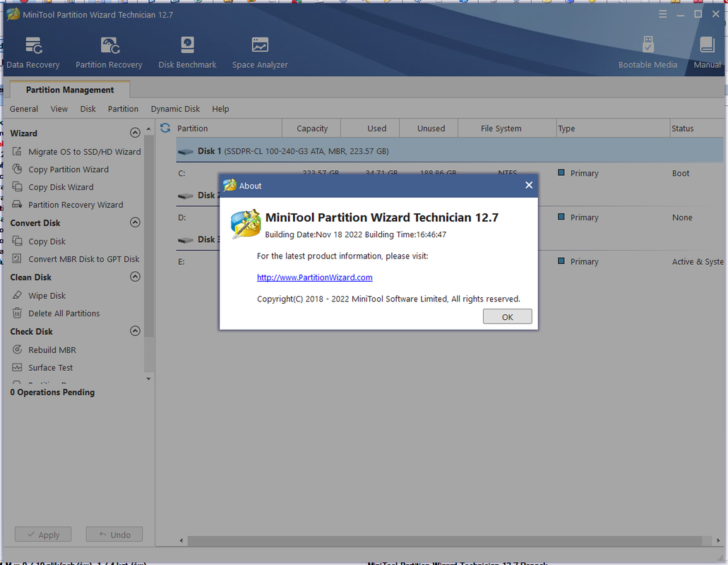Image resolution: width=728 pixels, height=565 pixels.
Task: Select the D: partition row
Action: (449, 218)
